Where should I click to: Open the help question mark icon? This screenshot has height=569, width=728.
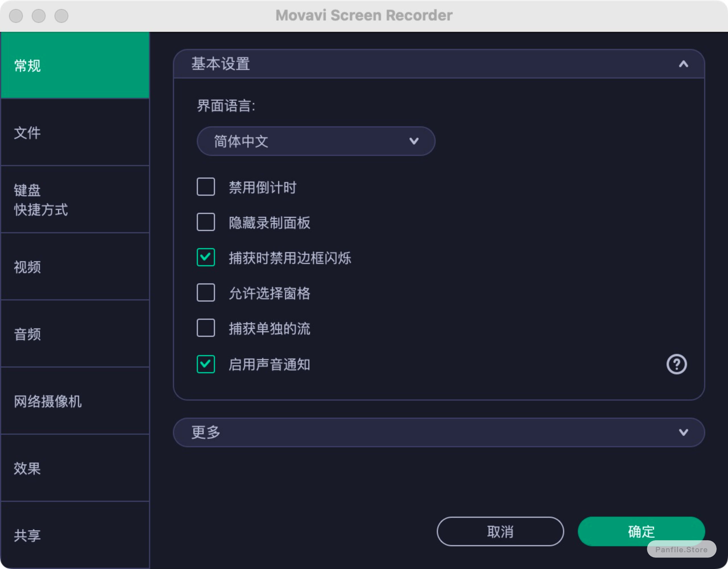(x=676, y=364)
